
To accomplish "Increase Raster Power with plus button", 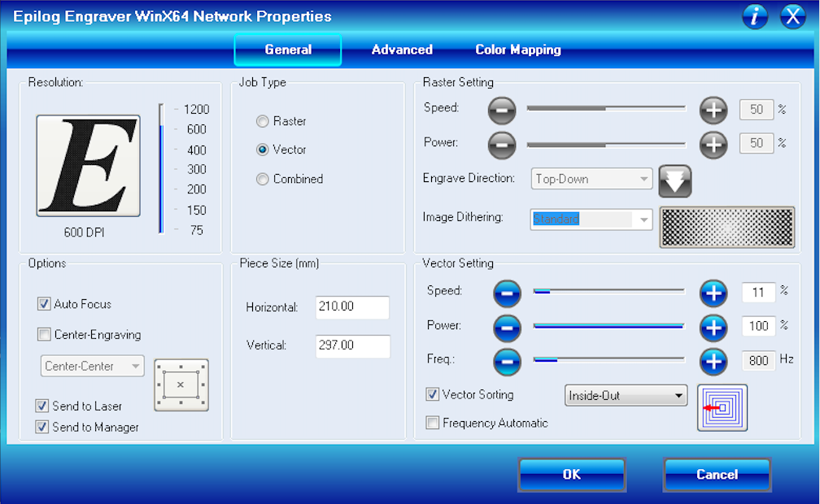I will pos(713,146).
